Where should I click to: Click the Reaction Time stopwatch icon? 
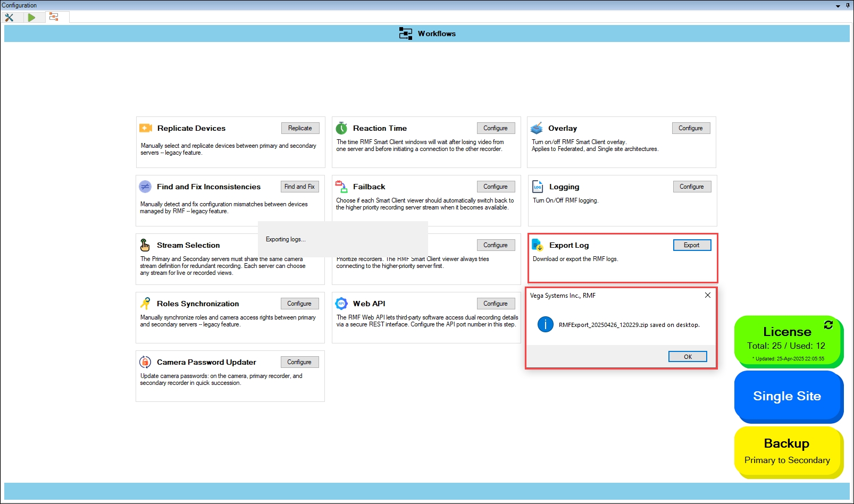pyautogui.click(x=341, y=128)
